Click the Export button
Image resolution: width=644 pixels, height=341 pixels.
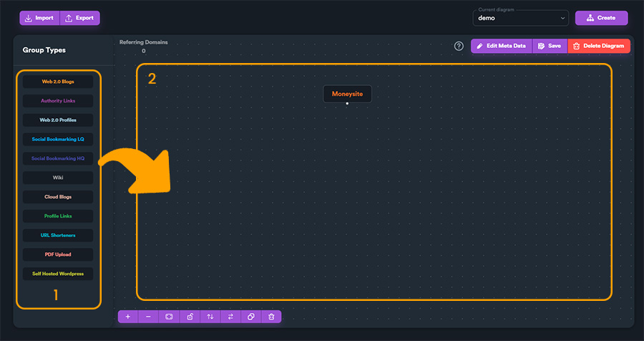[x=79, y=18]
